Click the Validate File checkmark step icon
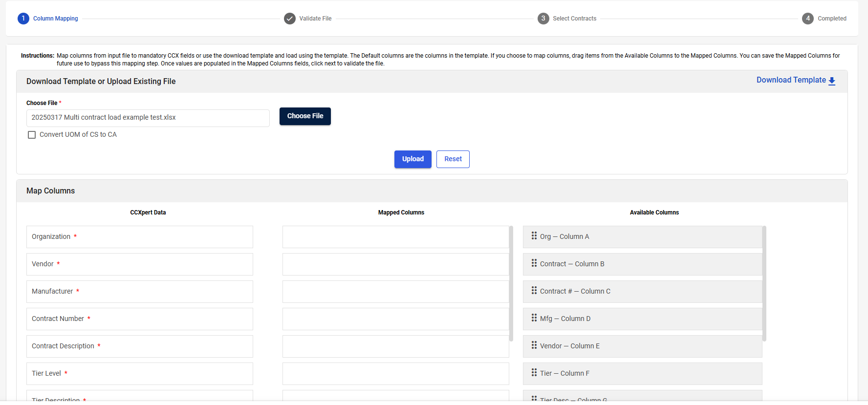The width and height of the screenshot is (868, 405). [x=290, y=19]
